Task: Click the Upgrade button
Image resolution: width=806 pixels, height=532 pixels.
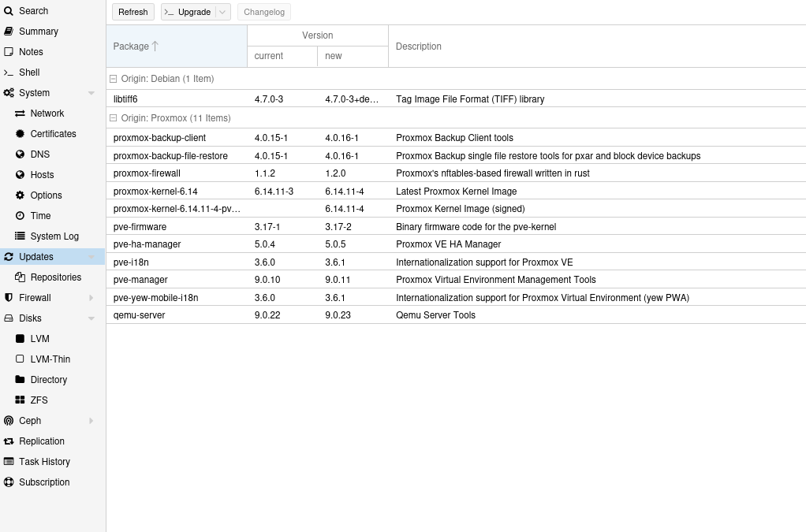Action: [x=188, y=12]
